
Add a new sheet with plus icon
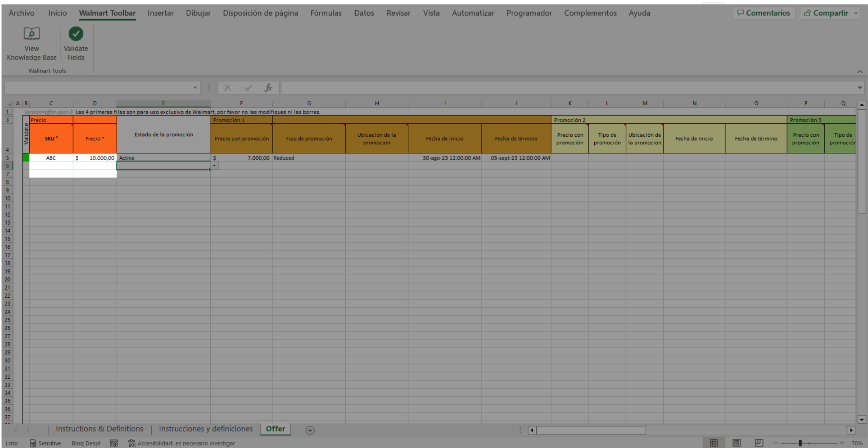[310, 430]
